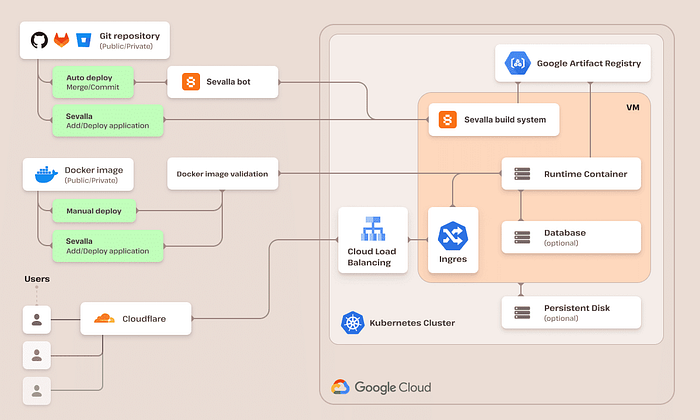Click the Docker whale icon
The image size is (700, 420).
tap(46, 174)
